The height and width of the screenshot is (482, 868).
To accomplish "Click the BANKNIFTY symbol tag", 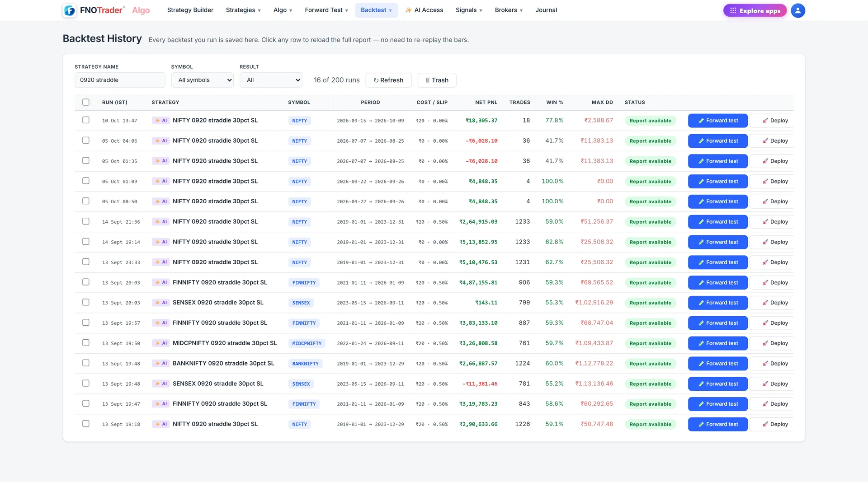I will pyautogui.click(x=305, y=364).
